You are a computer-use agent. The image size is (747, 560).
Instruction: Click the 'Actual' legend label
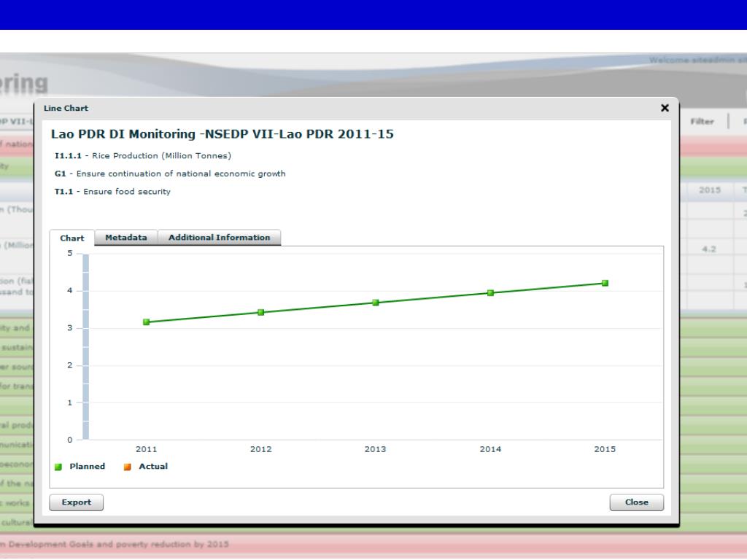(x=153, y=466)
